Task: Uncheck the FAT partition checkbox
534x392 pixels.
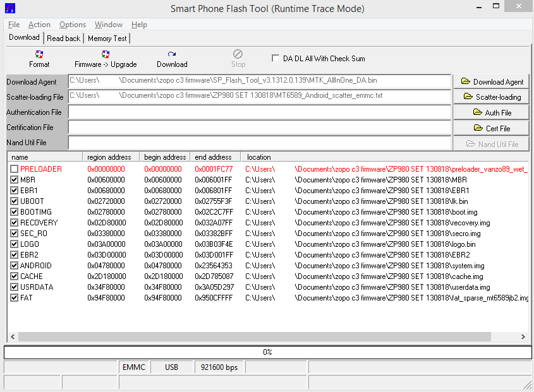Action: tap(14, 297)
